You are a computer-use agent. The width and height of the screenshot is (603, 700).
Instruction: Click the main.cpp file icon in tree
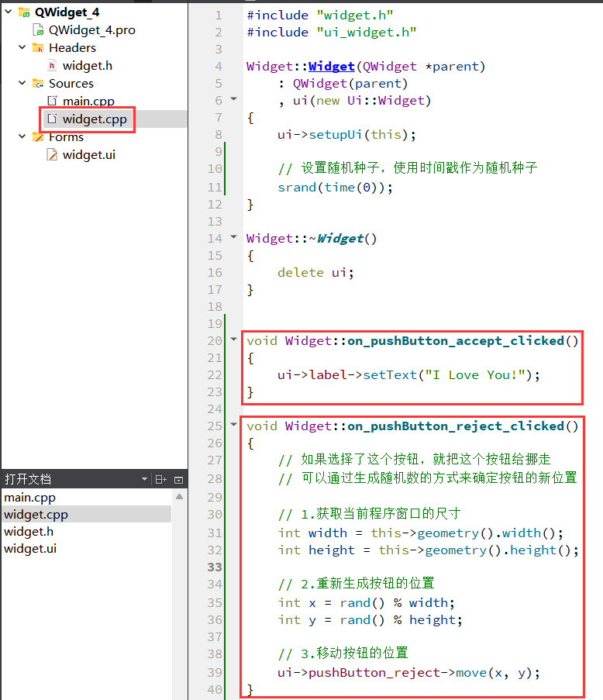(x=52, y=101)
